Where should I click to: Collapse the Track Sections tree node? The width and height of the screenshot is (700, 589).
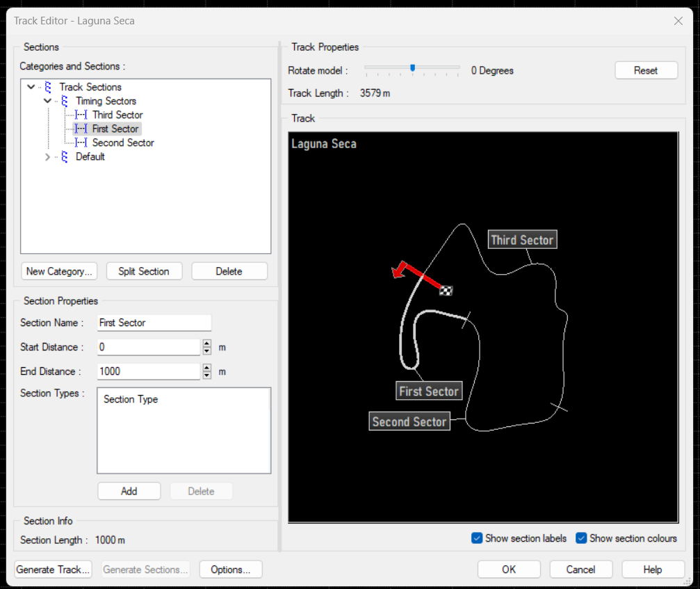tap(31, 87)
